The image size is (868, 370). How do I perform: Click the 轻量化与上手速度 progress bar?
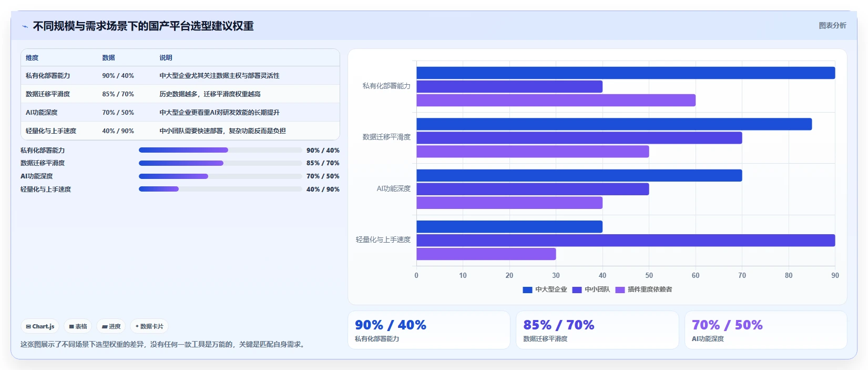[x=220, y=189]
